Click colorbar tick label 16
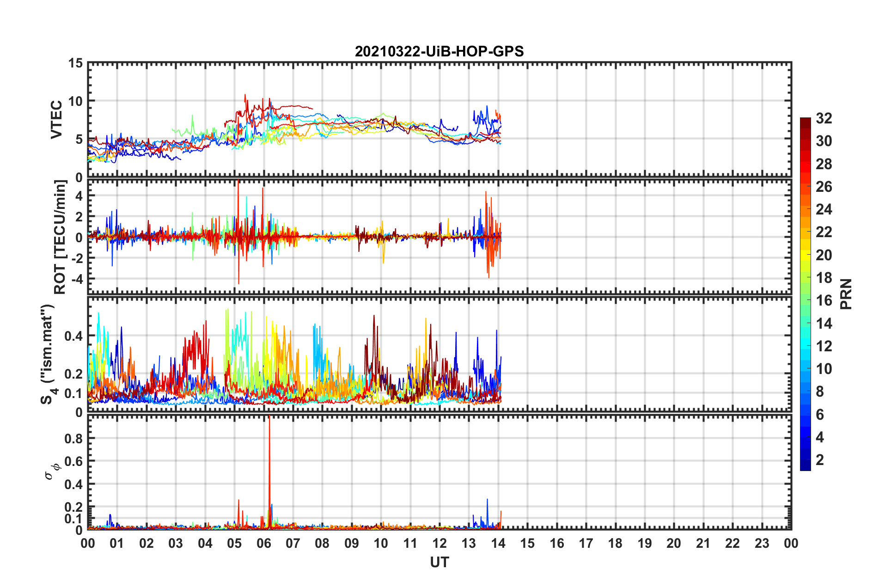This screenshot has height=588, width=879. click(824, 300)
